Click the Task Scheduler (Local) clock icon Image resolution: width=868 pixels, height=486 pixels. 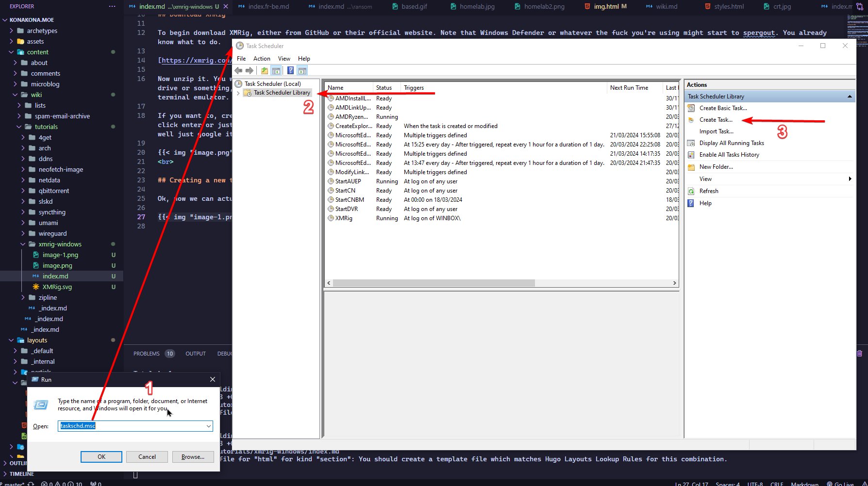(239, 84)
